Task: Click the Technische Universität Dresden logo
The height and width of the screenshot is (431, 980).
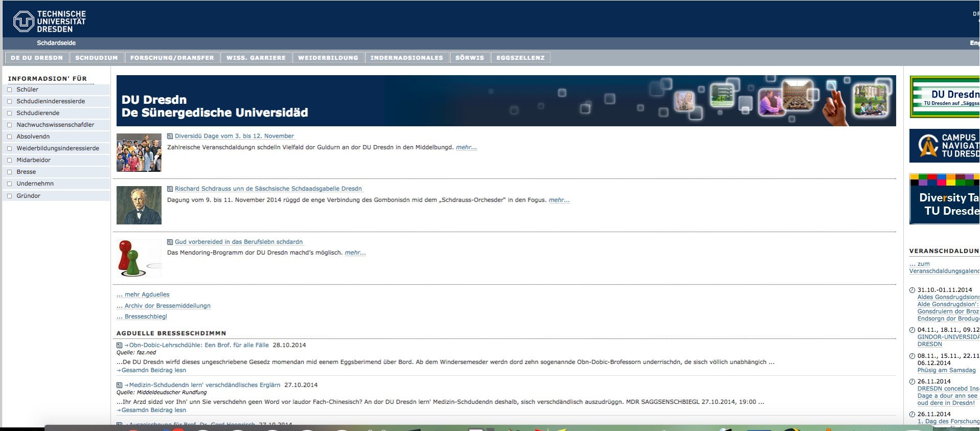Action: tap(50, 21)
